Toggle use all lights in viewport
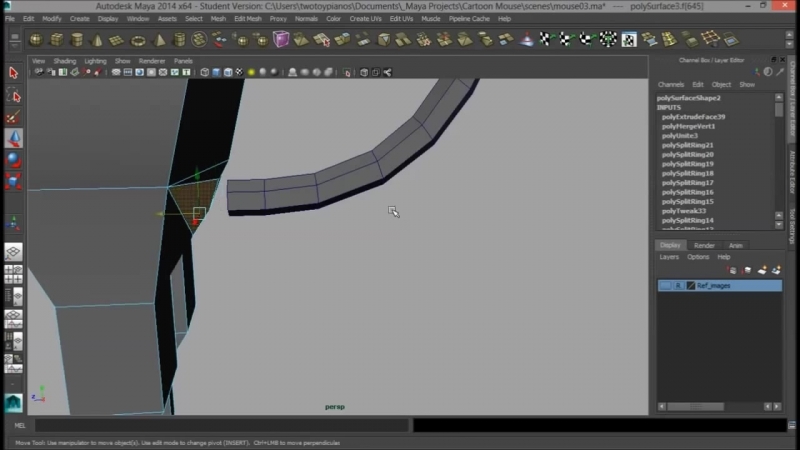Screen dimensions: 800x450 (251, 72)
